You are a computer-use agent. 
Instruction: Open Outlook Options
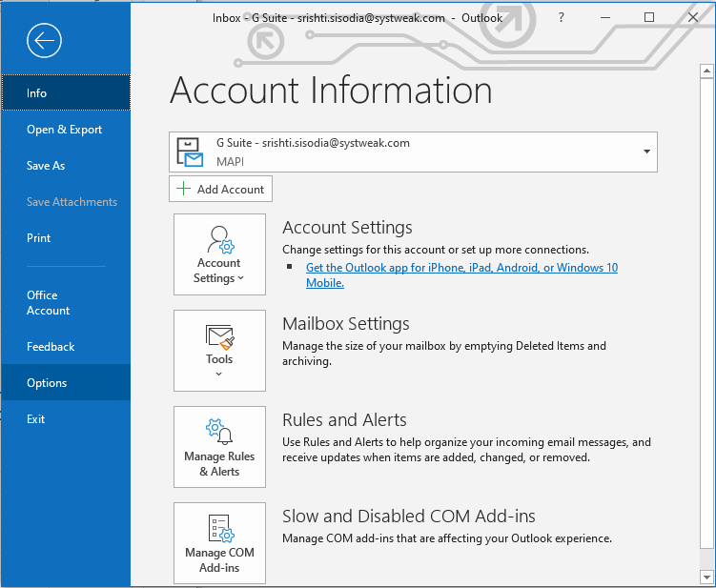point(66,382)
